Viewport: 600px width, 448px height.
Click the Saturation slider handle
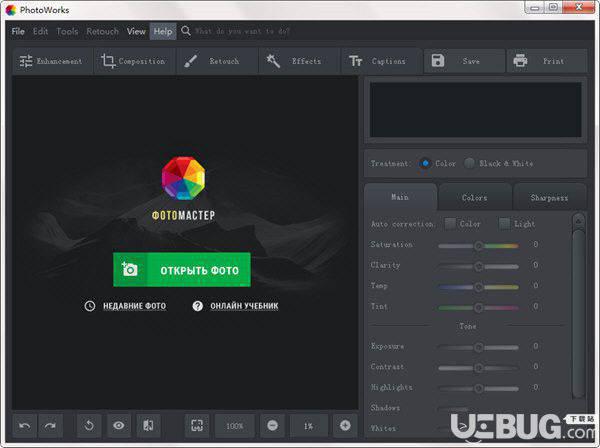coord(478,246)
